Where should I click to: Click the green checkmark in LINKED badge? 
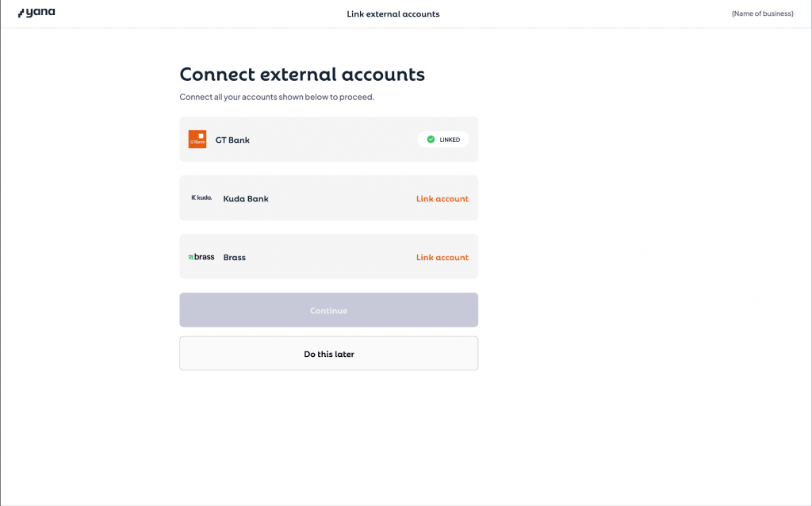[431, 140]
